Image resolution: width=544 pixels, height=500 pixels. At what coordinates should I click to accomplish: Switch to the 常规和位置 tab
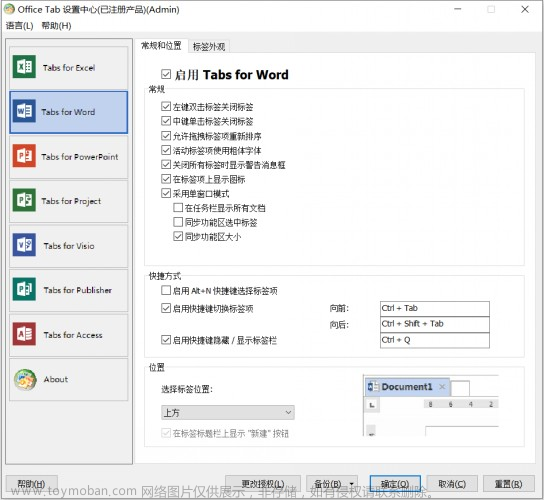tap(161, 45)
